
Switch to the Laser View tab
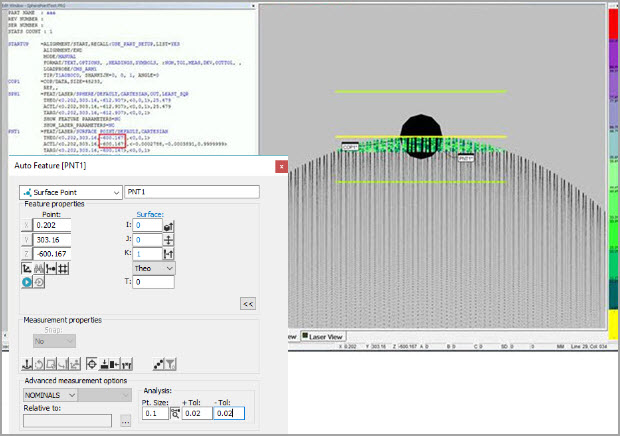tap(323, 337)
